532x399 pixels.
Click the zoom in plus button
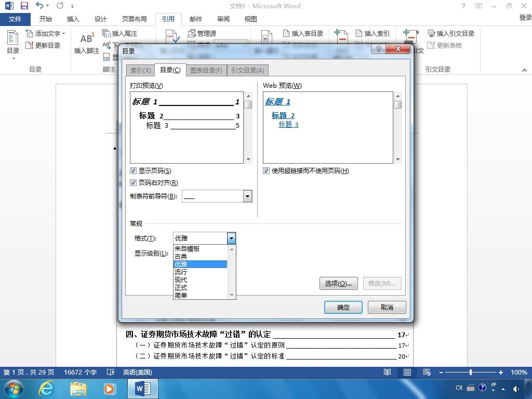coord(500,372)
